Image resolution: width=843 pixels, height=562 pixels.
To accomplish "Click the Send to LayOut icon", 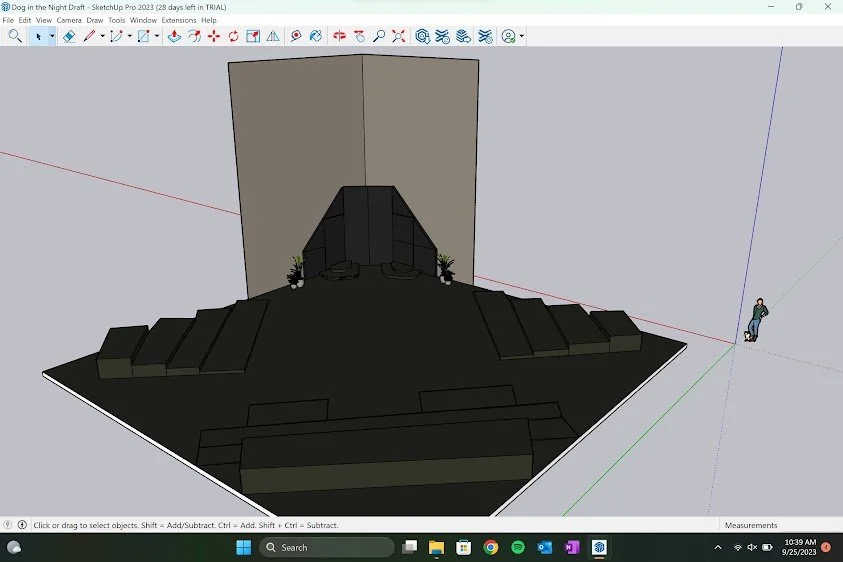I will [463, 36].
